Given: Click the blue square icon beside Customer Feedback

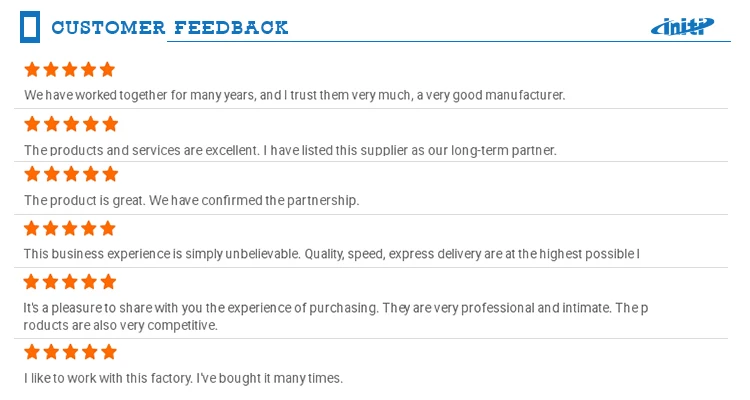Looking at the screenshot, I should coord(30,27).
